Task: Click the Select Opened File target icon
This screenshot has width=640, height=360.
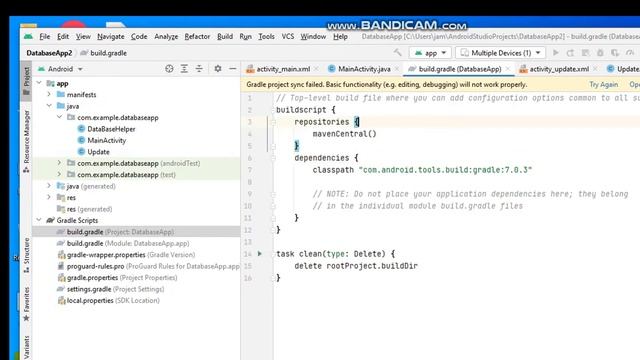Action: click(169, 69)
